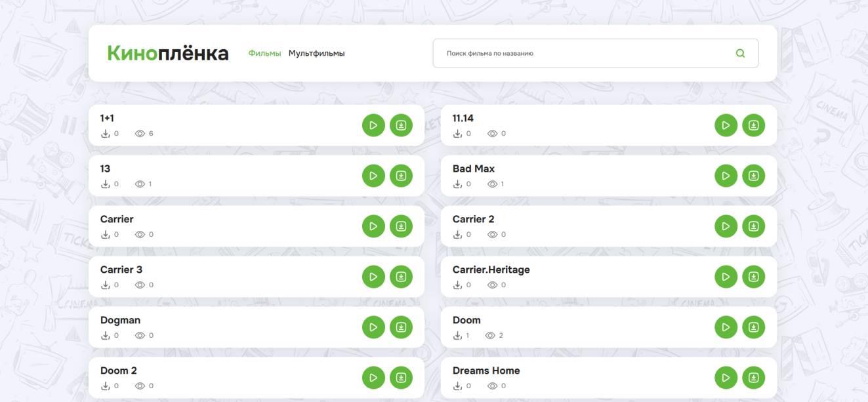Select the Фильмы tab
Image resolution: width=868 pixels, height=402 pixels.
point(264,53)
